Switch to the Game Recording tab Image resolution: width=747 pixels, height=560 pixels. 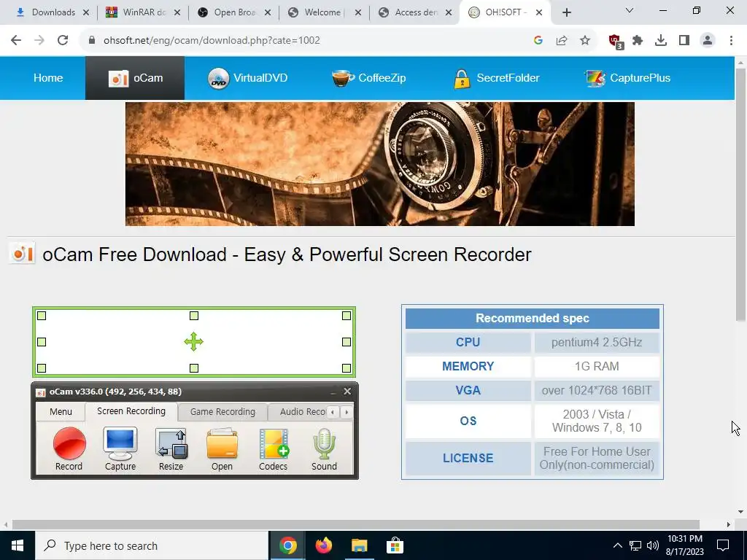(x=222, y=411)
